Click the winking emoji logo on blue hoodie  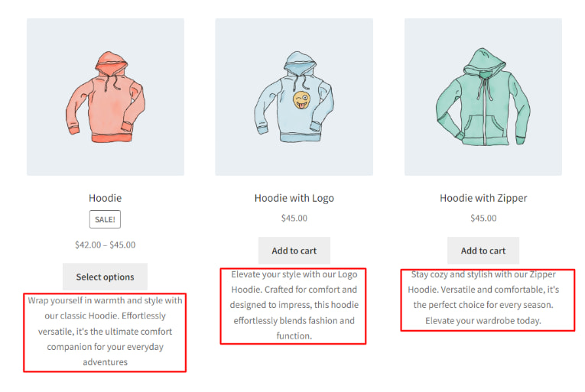pyautogui.click(x=302, y=100)
